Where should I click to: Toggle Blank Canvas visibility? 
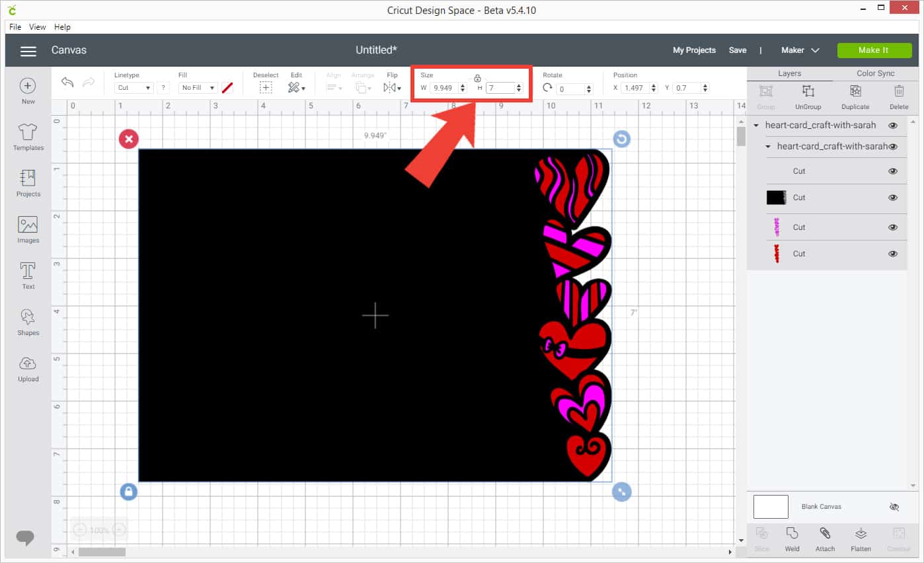pos(894,507)
